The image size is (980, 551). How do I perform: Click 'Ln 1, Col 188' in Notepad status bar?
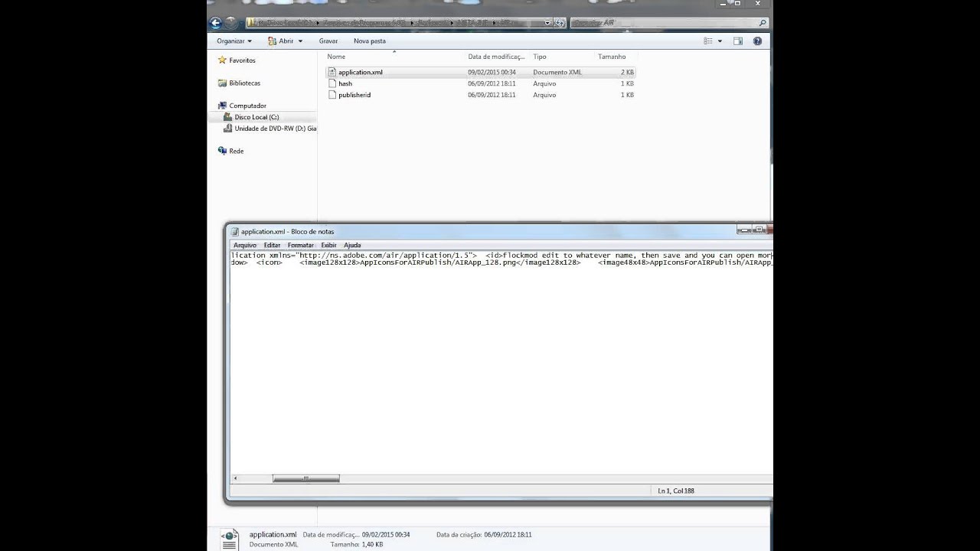[x=676, y=491]
